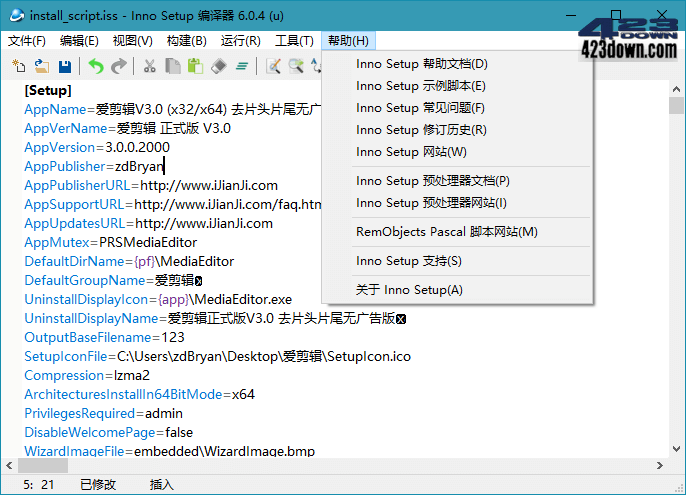
Task: Click the AppUpdatesURL line
Action: point(148,224)
